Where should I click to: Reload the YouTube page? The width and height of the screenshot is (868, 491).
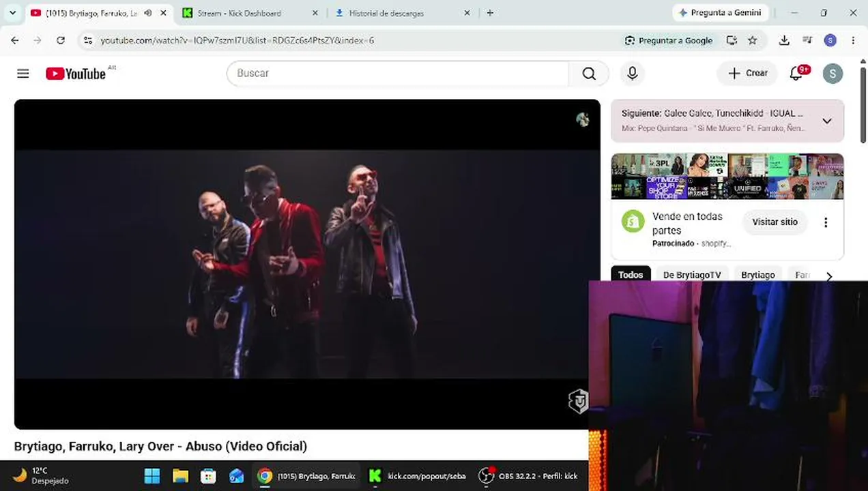click(61, 40)
